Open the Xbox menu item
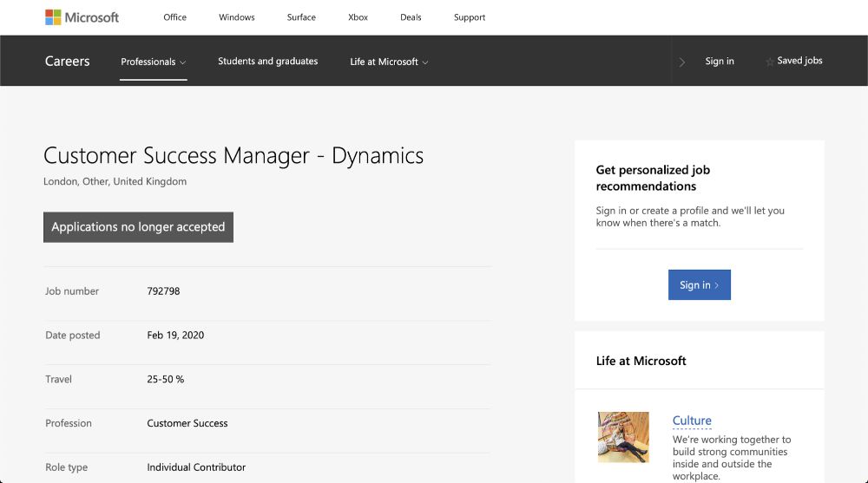This screenshot has width=868, height=483. pyautogui.click(x=358, y=17)
